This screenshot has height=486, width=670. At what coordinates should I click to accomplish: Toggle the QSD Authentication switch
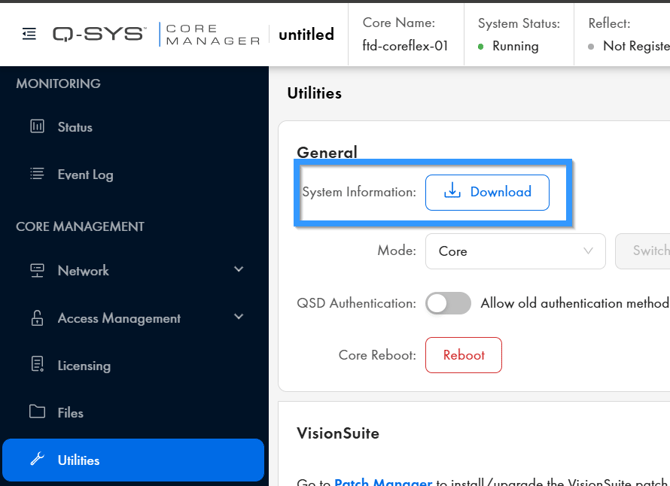[448, 303]
